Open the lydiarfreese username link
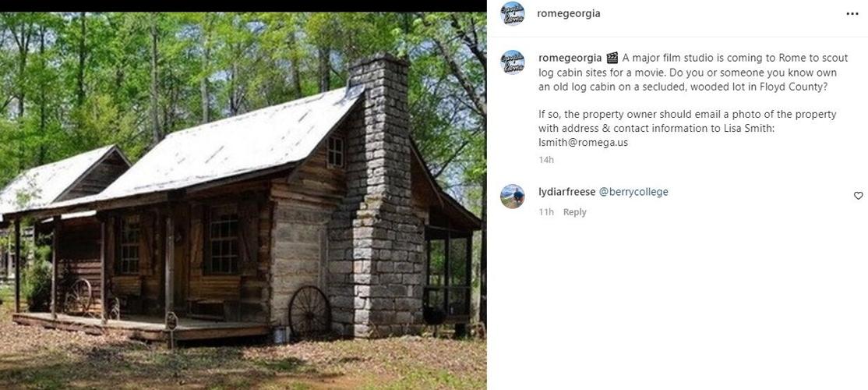Screen dimensions: 868x390 [x=567, y=192]
